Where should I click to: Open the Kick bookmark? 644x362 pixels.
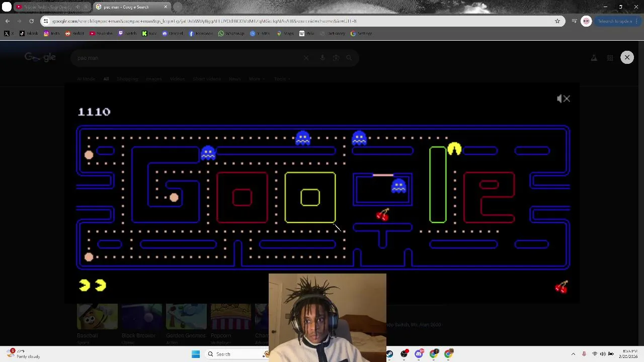pyautogui.click(x=149, y=34)
